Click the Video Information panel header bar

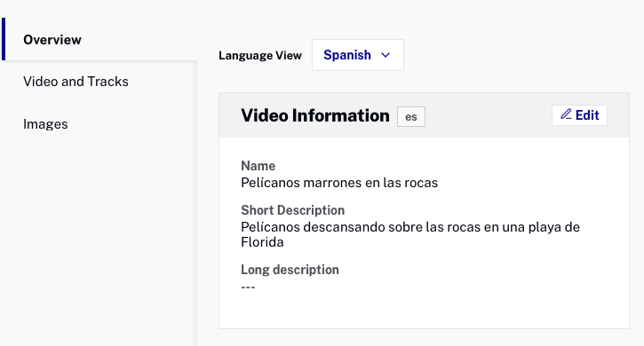click(x=424, y=115)
